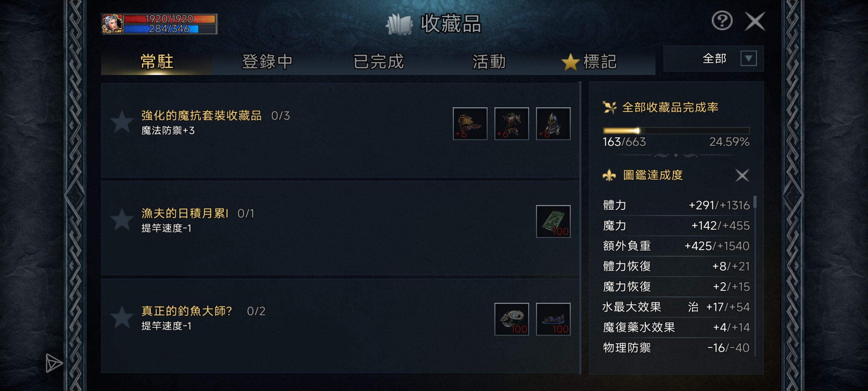Screen dimensions: 868x391
Task: Select the helmet item icon in magic resistance set
Action: (x=553, y=123)
